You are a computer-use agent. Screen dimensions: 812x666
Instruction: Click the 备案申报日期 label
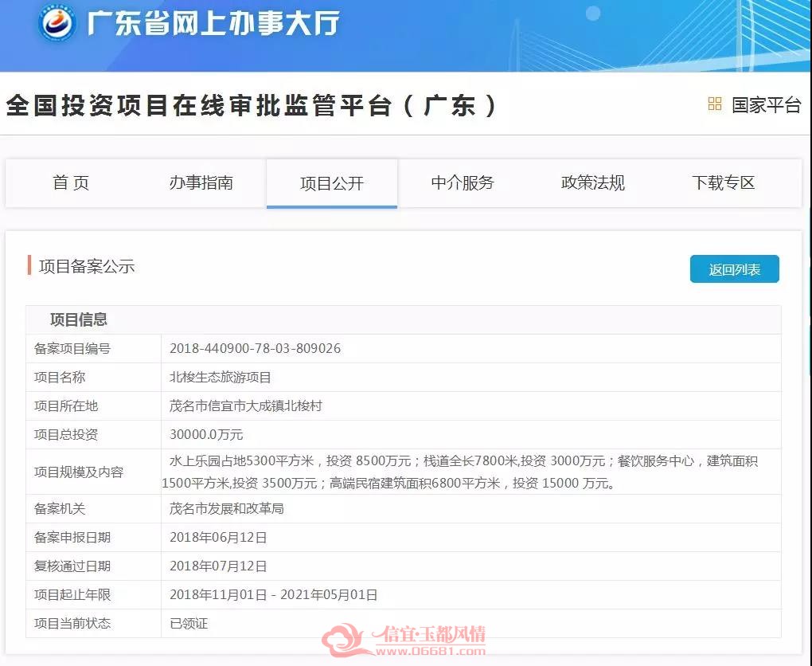(x=72, y=538)
